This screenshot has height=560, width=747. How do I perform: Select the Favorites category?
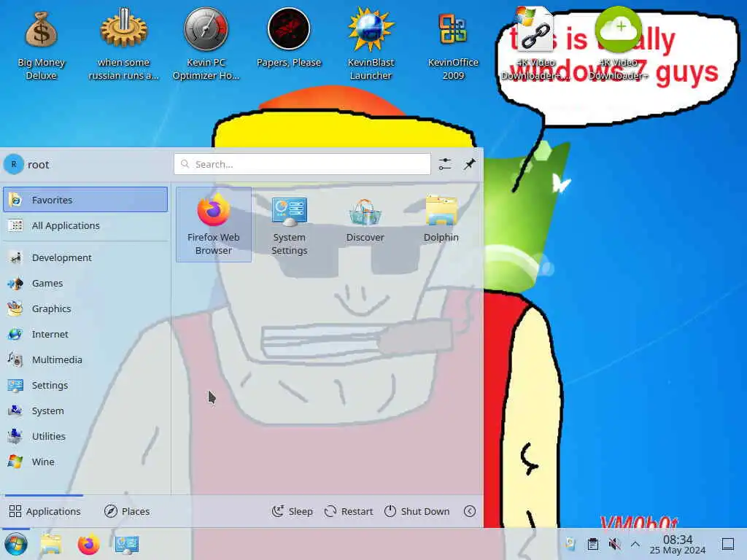coord(85,200)
